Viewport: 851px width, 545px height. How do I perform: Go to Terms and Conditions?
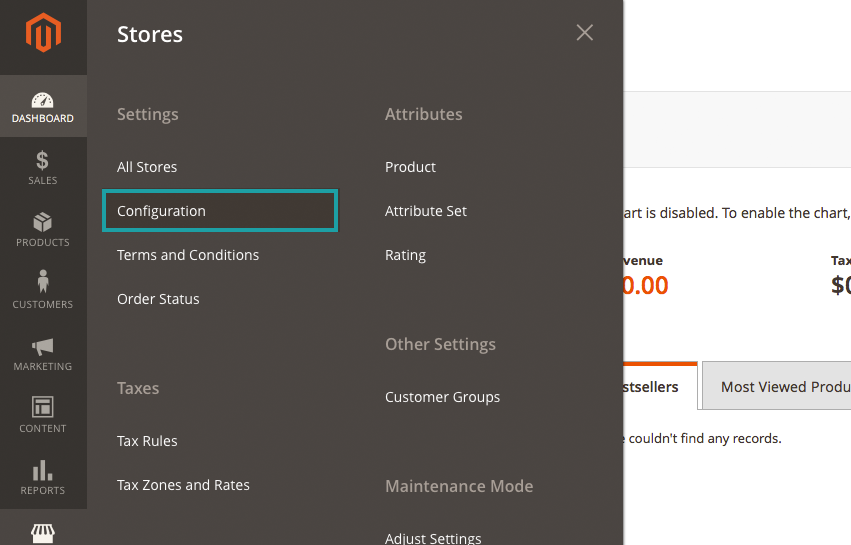tap(188, 255)
